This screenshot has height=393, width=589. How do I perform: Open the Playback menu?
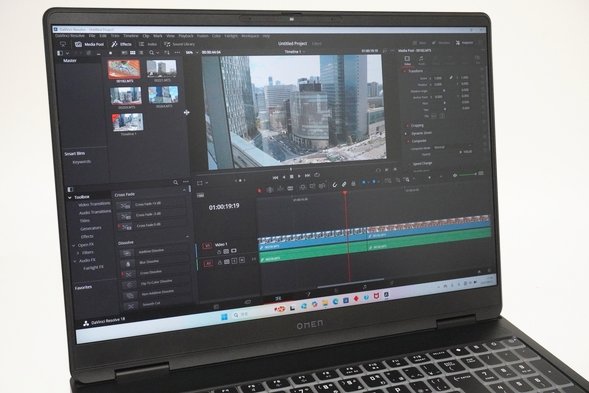[186, 36]
